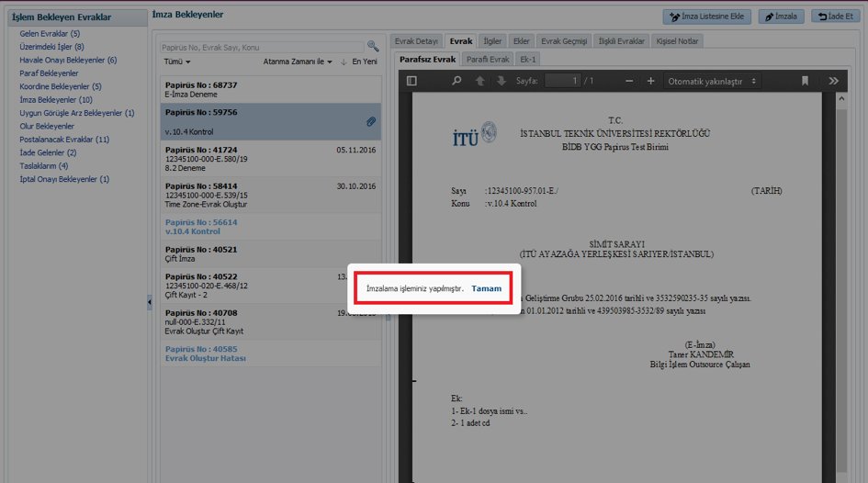This screenshot has width=868, height=483.
Task: Switch to the İlgiler tab
Action: tap(492, 41)
